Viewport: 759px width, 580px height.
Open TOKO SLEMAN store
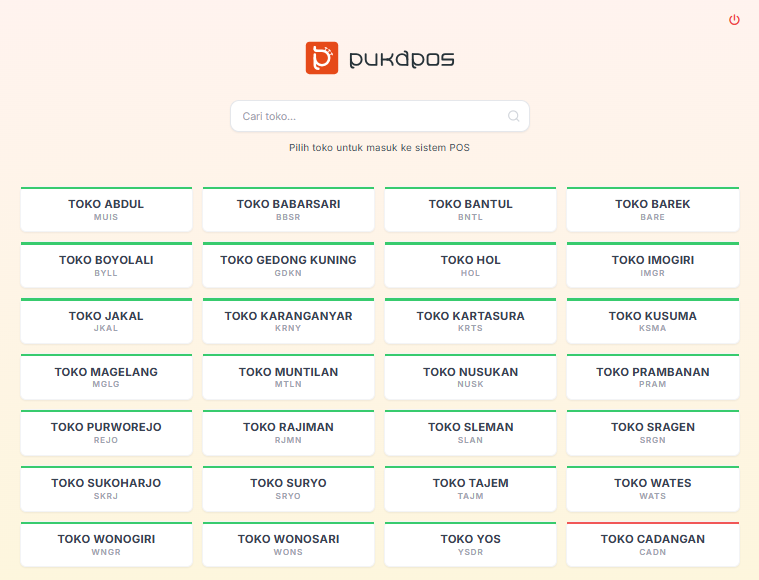[470, 433]
